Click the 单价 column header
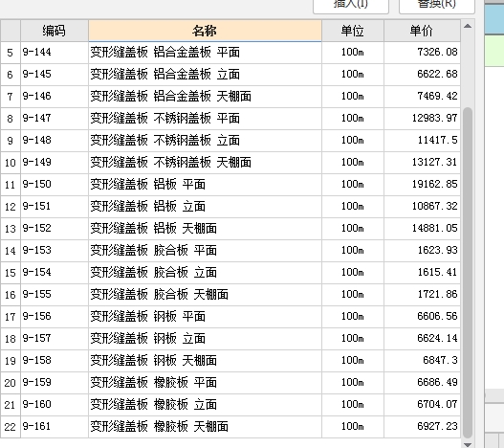Viewport: 504px width, 448px height. pos(422,31)
